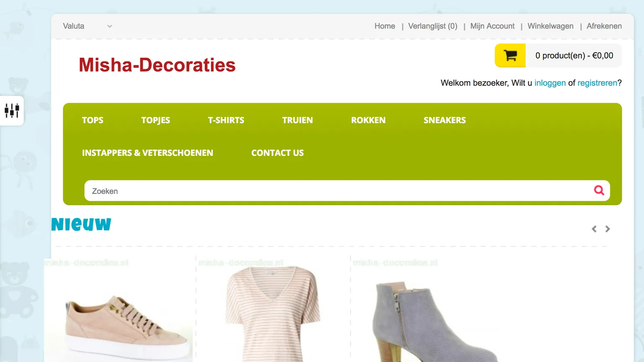This screenshot has height=362, width=644.
Task: Go to previous Nieuw carousel items
Action: click(594, 229)
